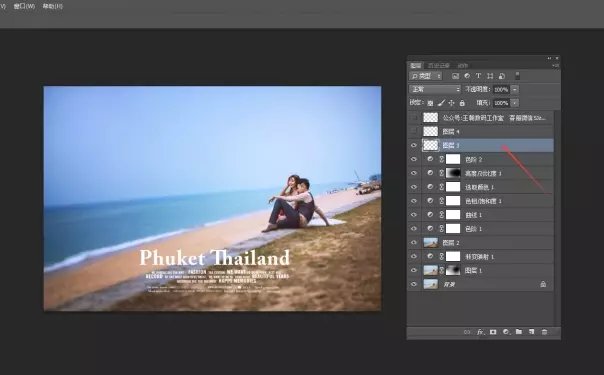The height and width of the screenshot is (375, 604).
Task: Click the Phuket Thailand title on canvas
Action: [x=215, y=258]
